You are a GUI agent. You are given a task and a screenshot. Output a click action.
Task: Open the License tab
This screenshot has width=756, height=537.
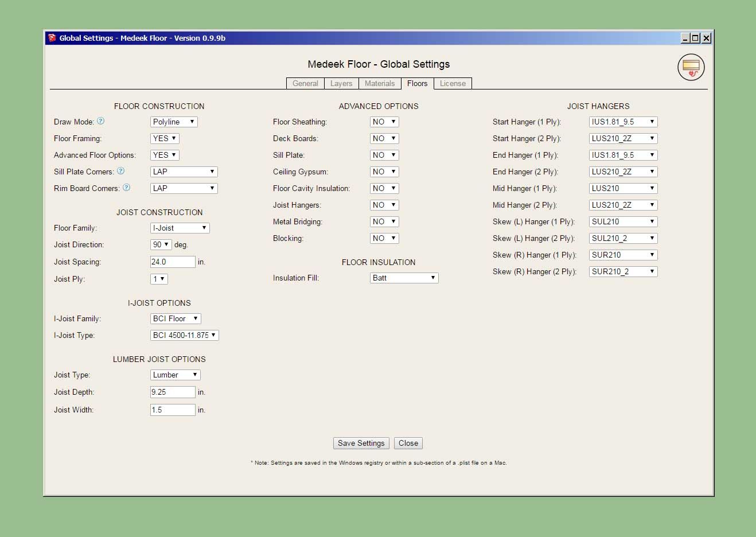click(453, 83)
